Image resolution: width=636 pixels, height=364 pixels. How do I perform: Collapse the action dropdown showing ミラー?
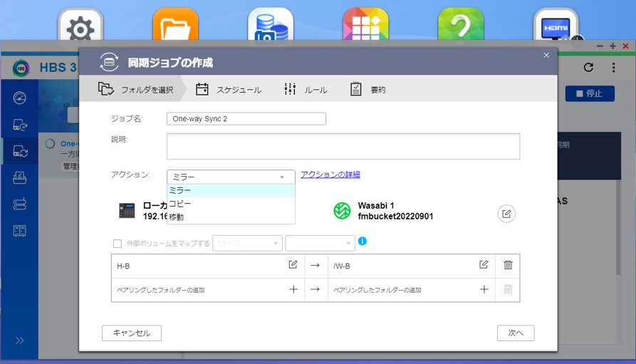pyautogui.click(x=230, y=177)
